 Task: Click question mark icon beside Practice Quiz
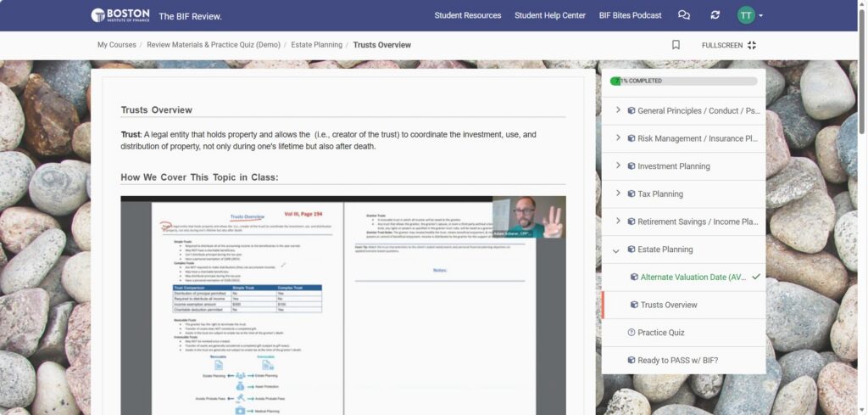click(631, 333)
